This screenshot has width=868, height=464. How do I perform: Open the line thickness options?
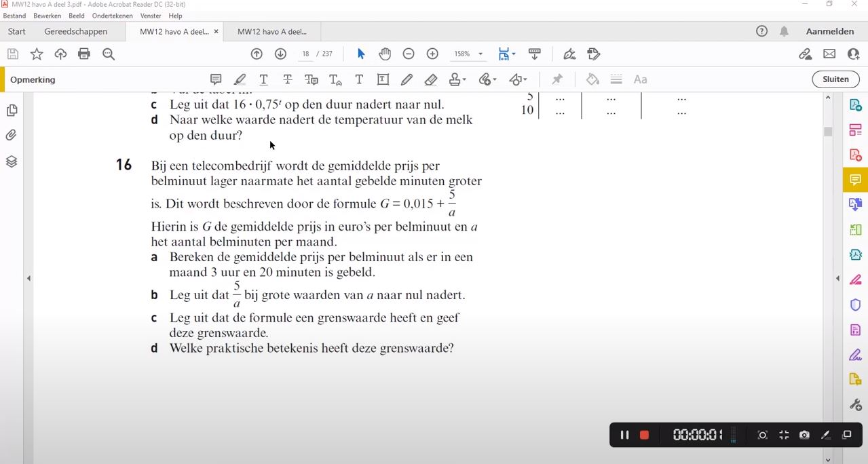pyautogui.click(x=616, y=79)
